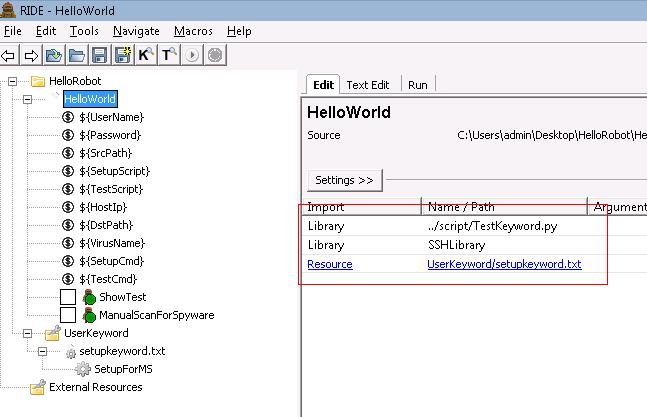
Task: Click the RIDE application icon in title bar
Action: [x=8, y=9]
